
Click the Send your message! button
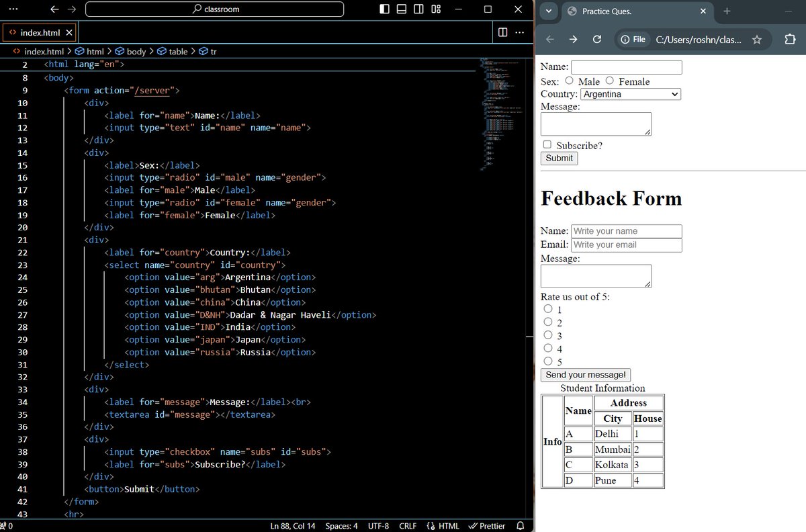586,375
